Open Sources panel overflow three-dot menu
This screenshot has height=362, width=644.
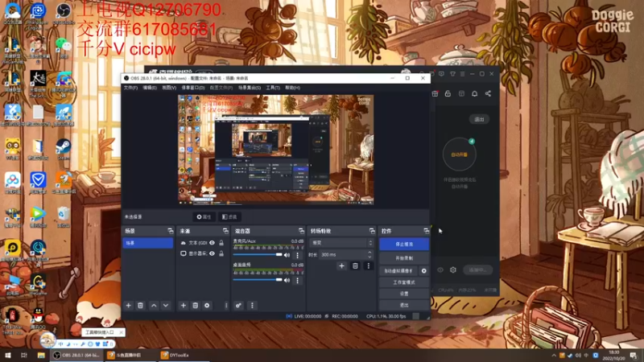tap(226, 306)
